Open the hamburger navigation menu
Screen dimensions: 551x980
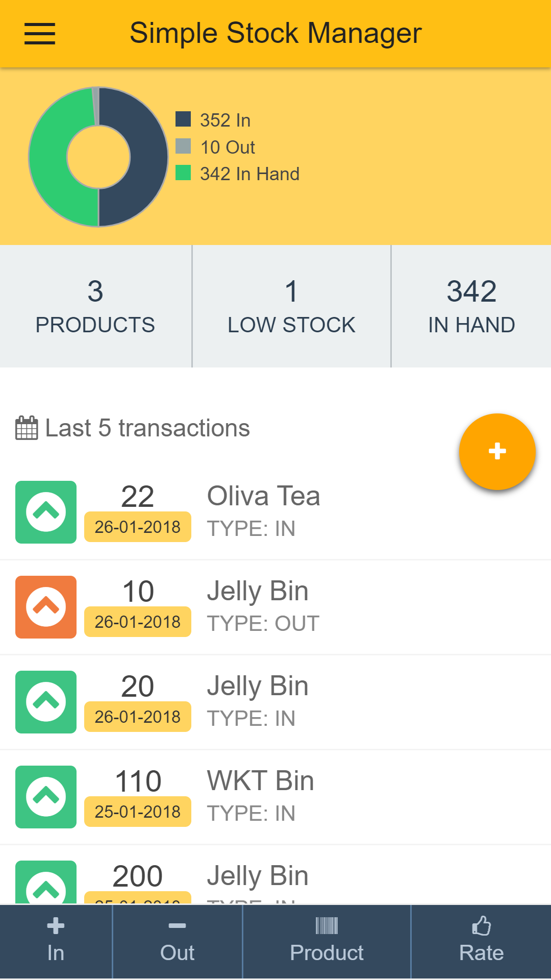(40, 34)
